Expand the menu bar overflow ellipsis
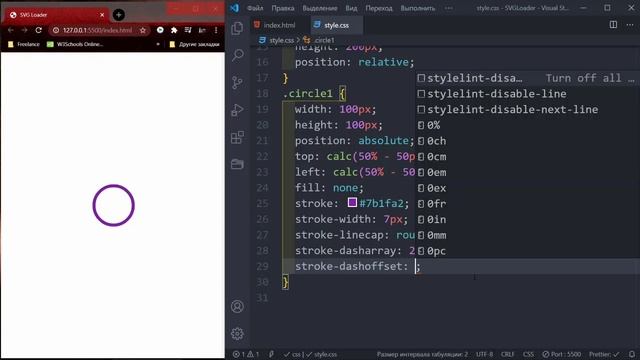Viewport: 640px width, 360px height. point(449,8)
